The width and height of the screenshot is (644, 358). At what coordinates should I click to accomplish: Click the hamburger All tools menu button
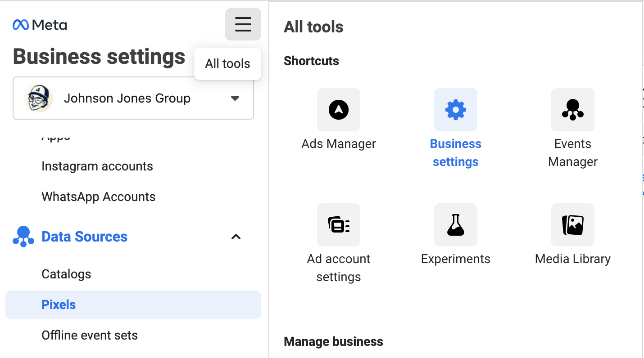(243, 24)
